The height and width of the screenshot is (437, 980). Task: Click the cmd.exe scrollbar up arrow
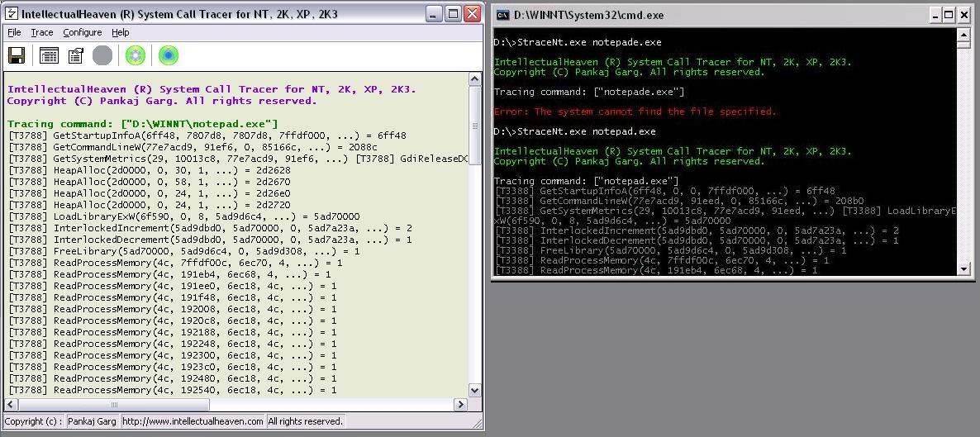click(x=963, y=35)
